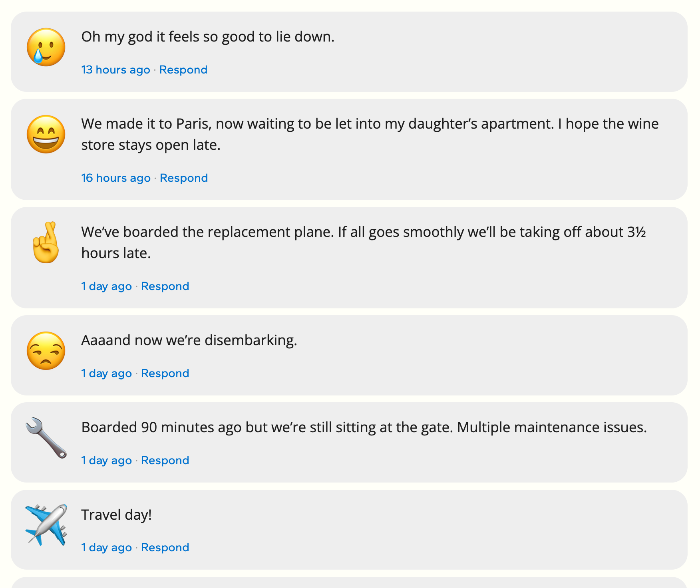Respond to the Paris arrival post

184,178
